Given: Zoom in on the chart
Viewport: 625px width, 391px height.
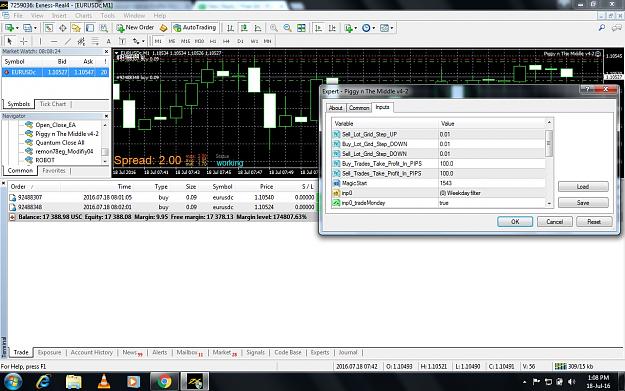Looking at the screenshot, I should 273,28.
